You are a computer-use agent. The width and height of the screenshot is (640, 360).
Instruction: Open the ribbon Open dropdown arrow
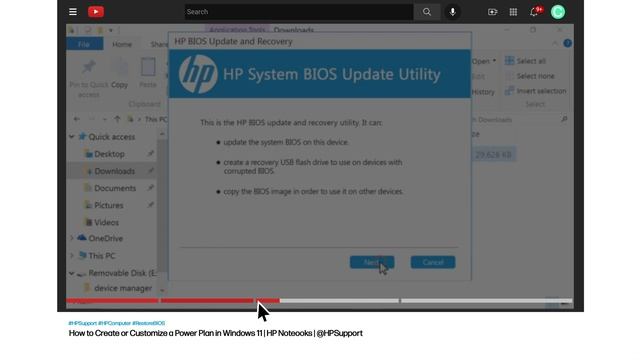[x=494, y=61]
